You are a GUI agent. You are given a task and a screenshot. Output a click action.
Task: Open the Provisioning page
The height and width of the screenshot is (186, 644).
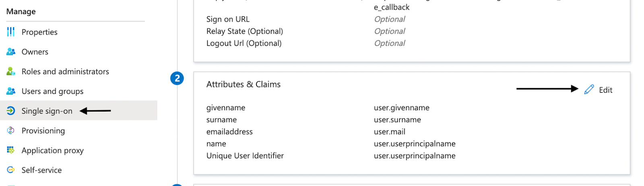43,131
